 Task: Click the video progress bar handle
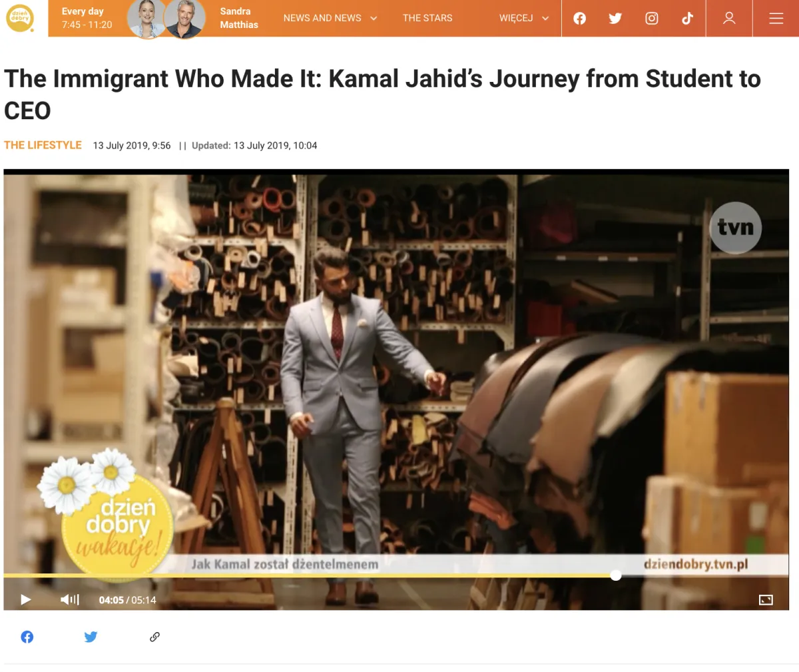click(x=616, y=575)
